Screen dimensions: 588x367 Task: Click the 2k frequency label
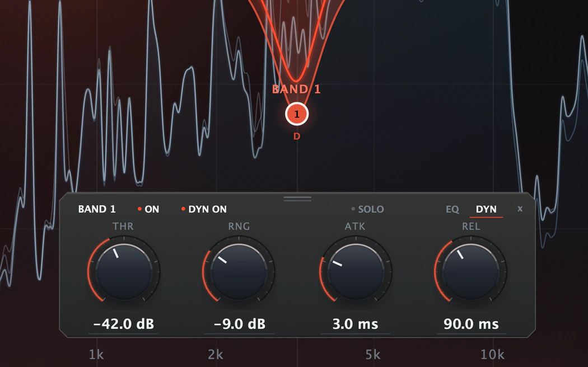(216, 354)
